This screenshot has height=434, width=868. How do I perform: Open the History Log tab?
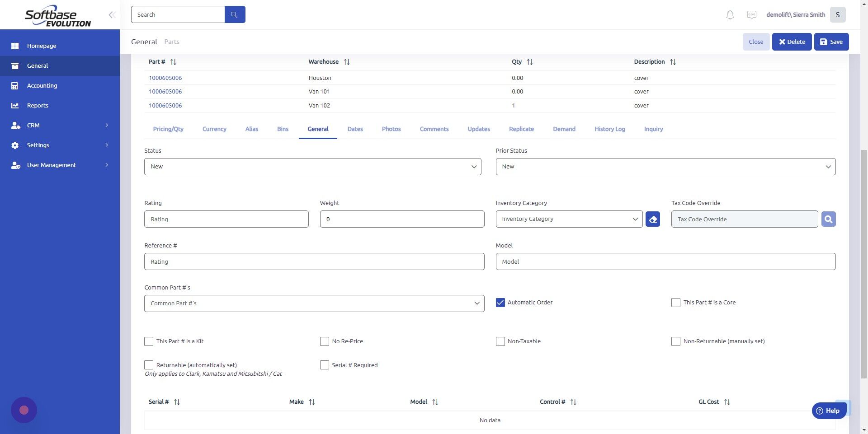click(x=609, y=129)
